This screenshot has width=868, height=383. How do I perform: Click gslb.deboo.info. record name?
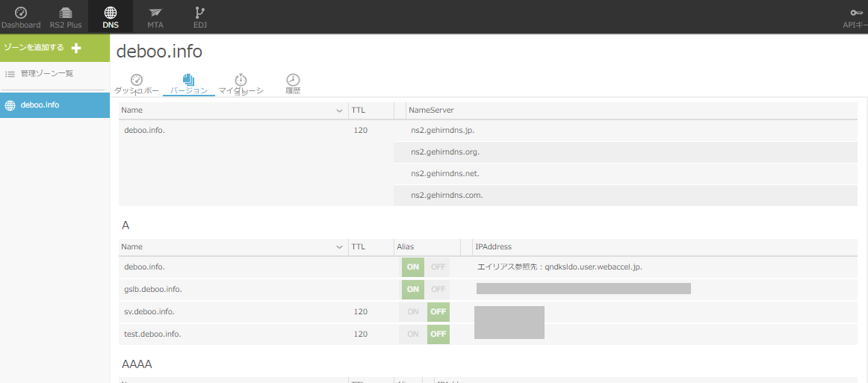pyautogui.click(x=153, y=289)
